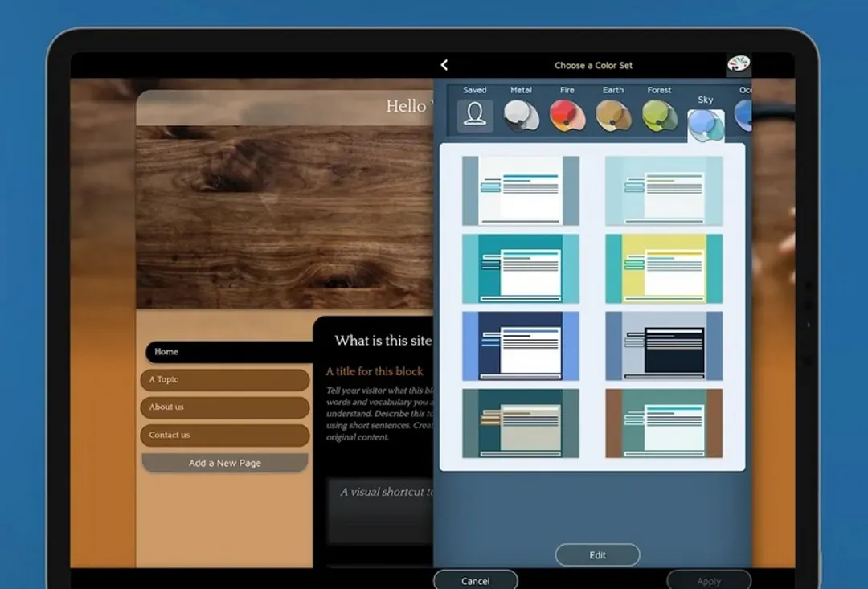
Task: Pick the pale light-blue color set
Action: pyautogui.click(x=664, y=190)
